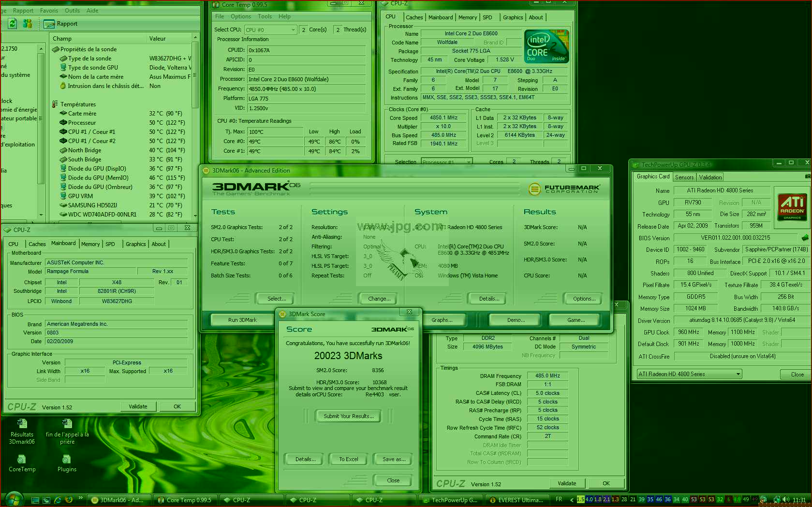This screenshot has height=507, width=812.
Task: Expand the quick launch overflow chevron
Action: pyautogui.click(x=80, y=498)
